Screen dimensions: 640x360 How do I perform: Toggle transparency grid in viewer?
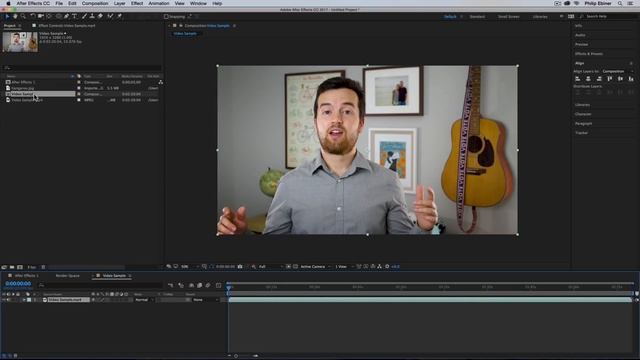click(296, 267)
